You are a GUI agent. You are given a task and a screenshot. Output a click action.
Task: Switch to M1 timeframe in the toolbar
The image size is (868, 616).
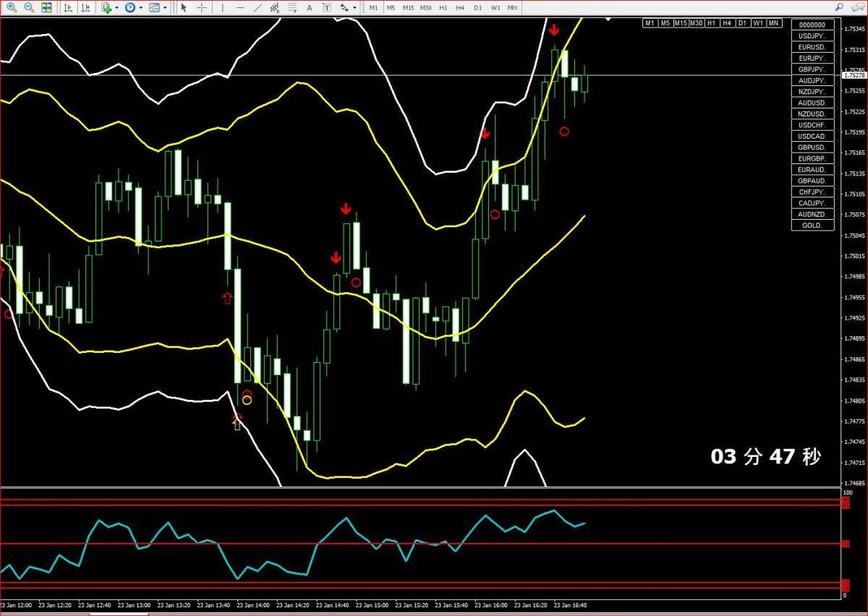pos(373,7)
